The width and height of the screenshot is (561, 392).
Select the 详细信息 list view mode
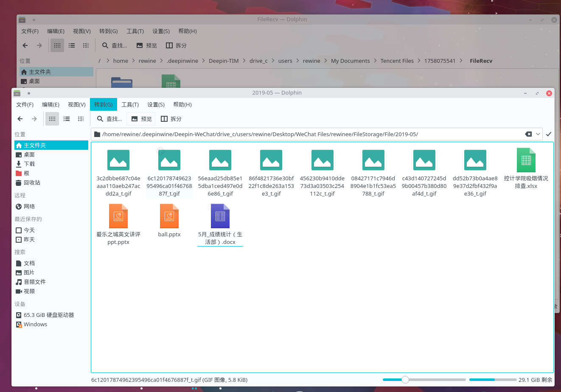(x=67, y=119)
